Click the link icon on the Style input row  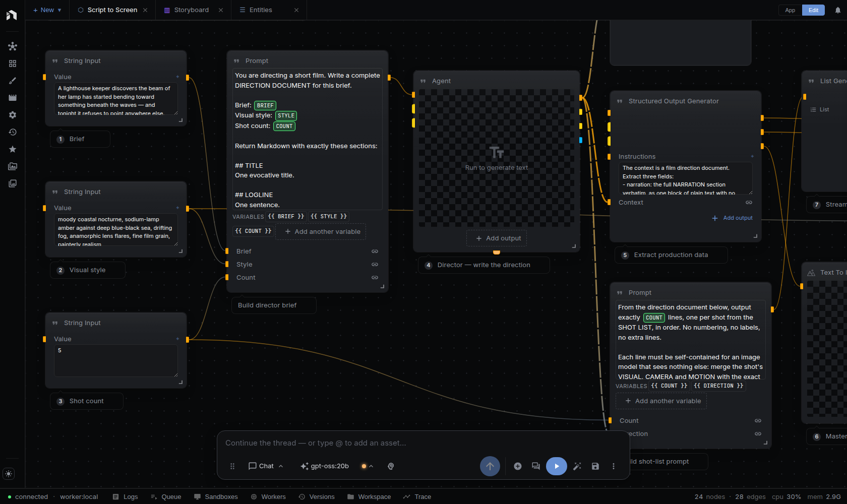pos(375,265)
